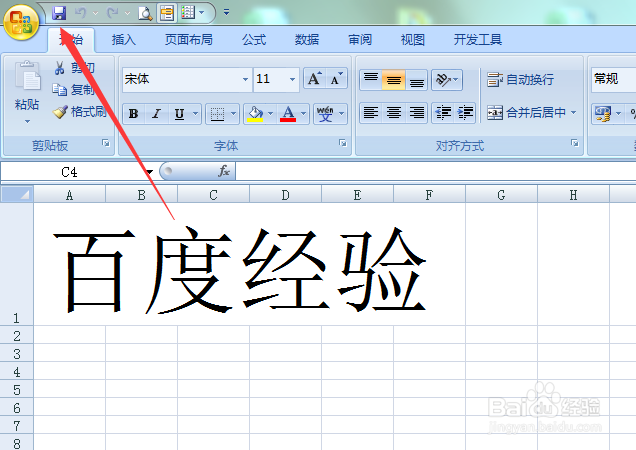Open the 字体 dialog launcher
Image resolution: width=636 pixels, height=450 pixels.
click(x=343, y=143)
